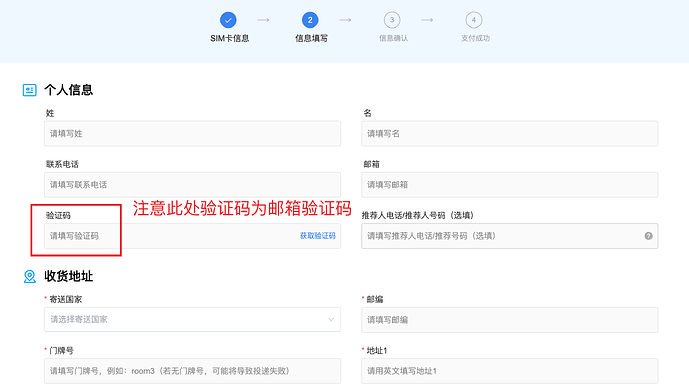Click the SIM卡信息 step label
Image resolution: width=689 pixels, height=391 pixels.
point(229,38)
